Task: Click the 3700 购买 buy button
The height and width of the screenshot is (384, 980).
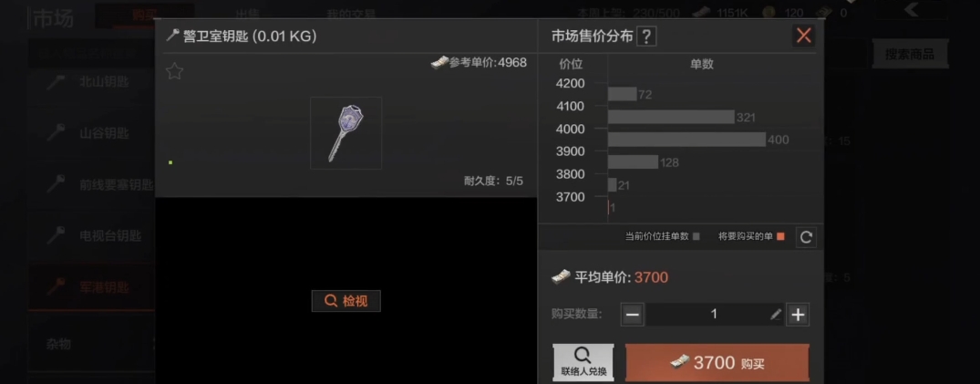Action: (717, 363)
